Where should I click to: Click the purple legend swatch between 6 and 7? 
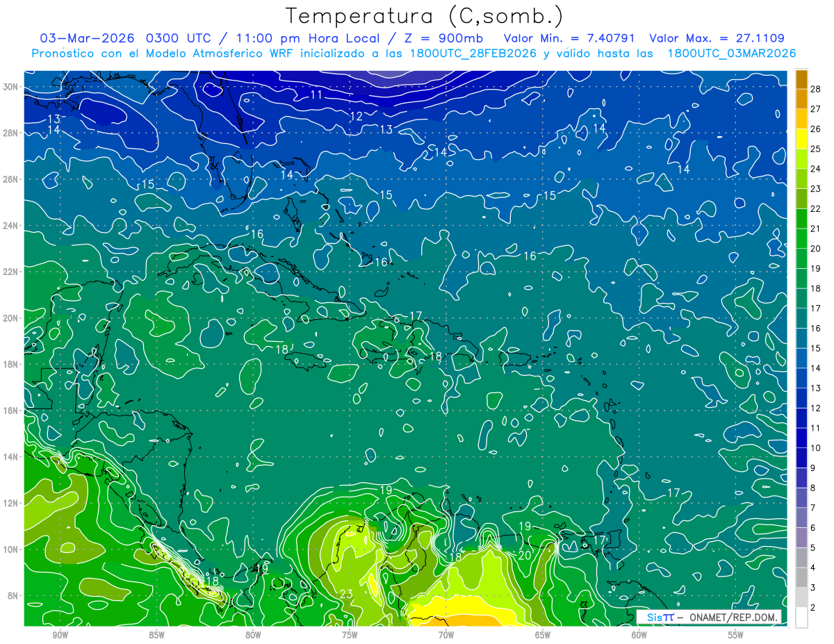click(x=801, y=518)
